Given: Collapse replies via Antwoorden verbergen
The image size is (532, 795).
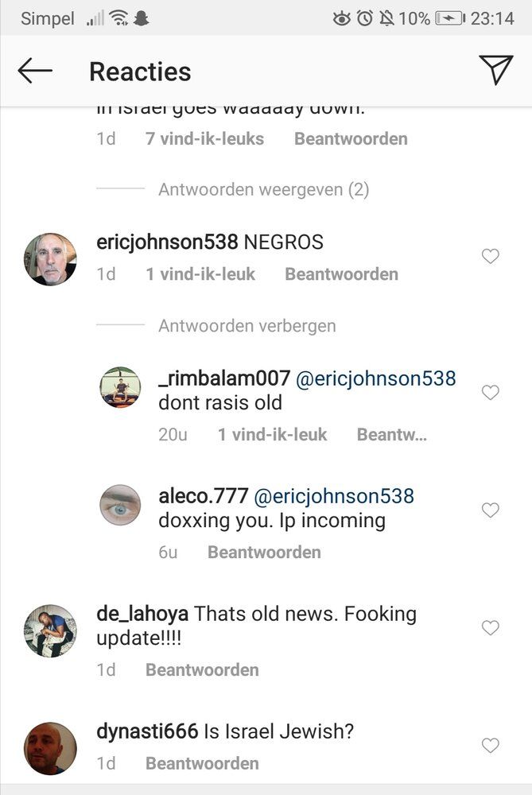Looking at the screenshot, I should 247,325.
